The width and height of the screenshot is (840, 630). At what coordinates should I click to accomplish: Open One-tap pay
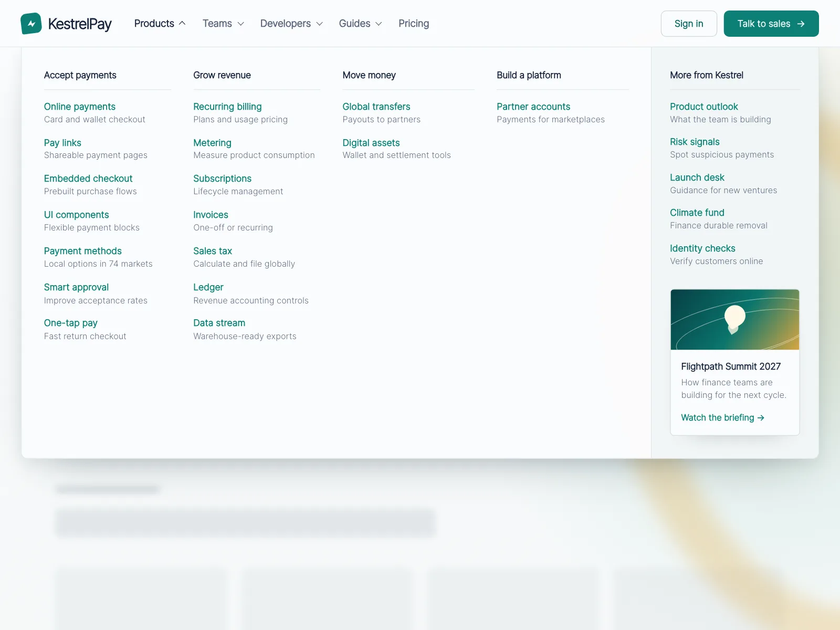[71, 323]
